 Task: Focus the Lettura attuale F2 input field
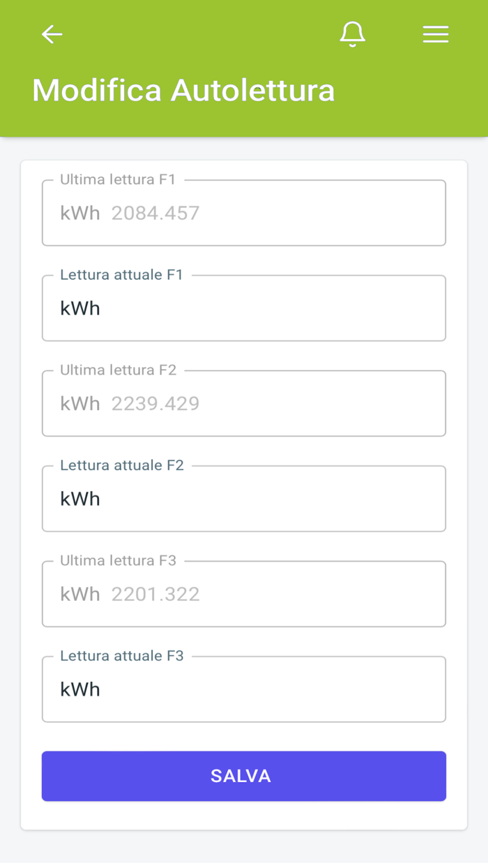click(265, 499)
